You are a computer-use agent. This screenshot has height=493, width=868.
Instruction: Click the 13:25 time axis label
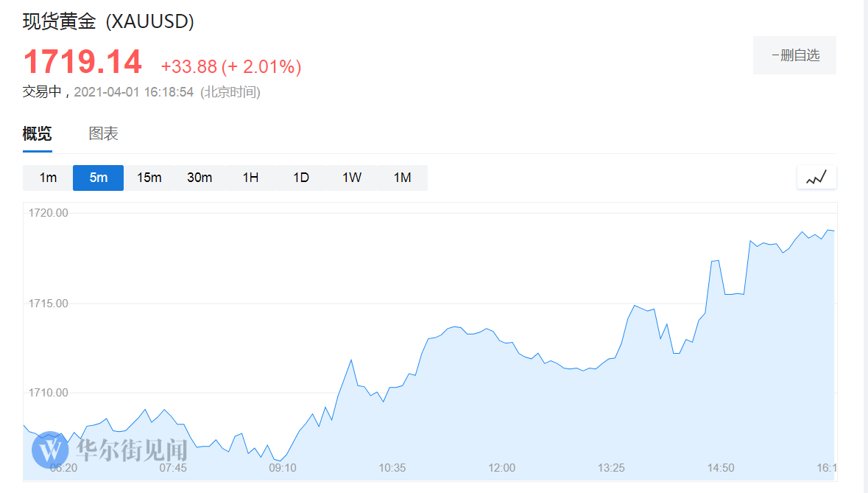(x=611, y=468)
